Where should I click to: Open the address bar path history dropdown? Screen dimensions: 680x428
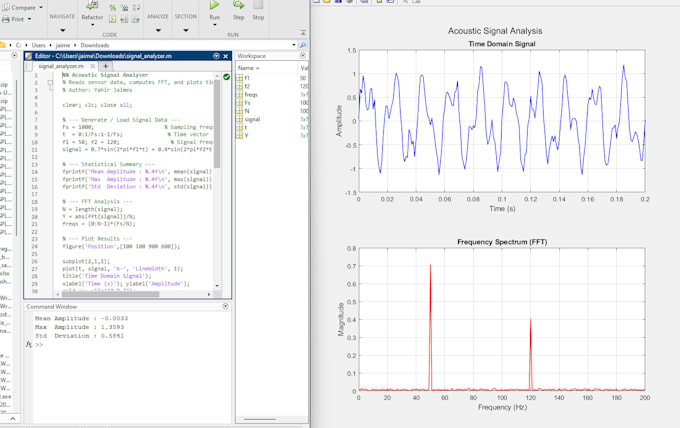click(x=294, y=45)
